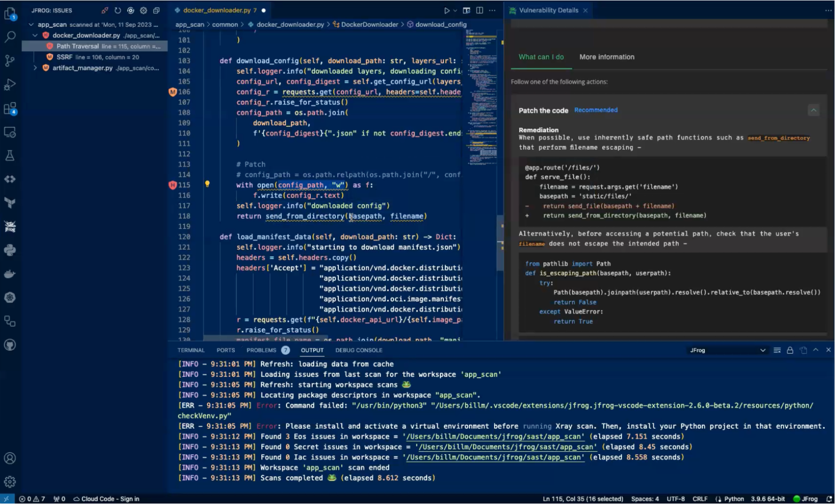
Task: Open output log in editor icon
Action: (803, 350)
